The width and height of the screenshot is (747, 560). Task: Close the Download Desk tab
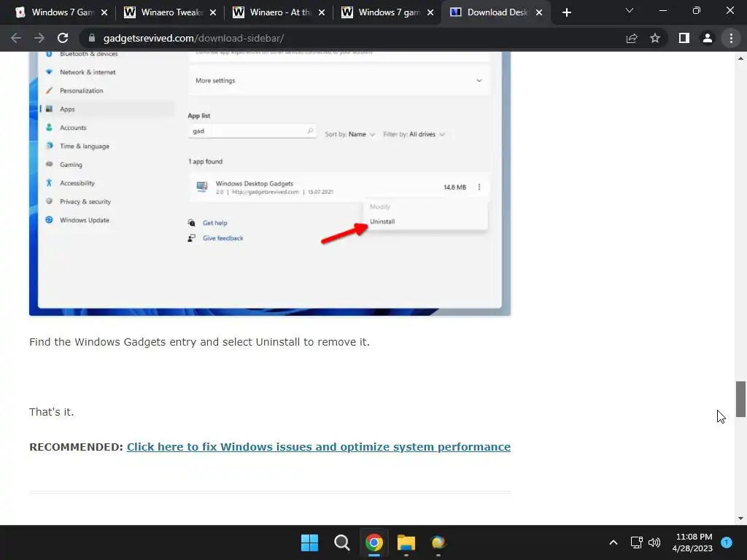pos(539,12)
